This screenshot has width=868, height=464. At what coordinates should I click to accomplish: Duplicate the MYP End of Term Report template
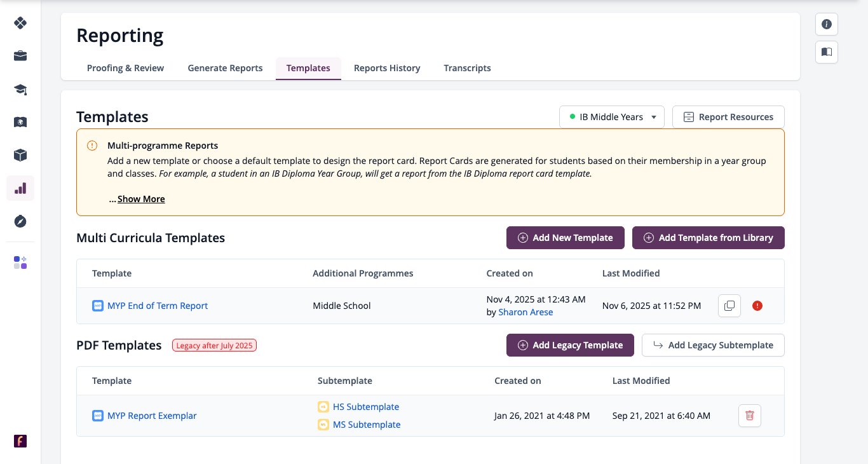pyautogui.click(x=729, y=306)
